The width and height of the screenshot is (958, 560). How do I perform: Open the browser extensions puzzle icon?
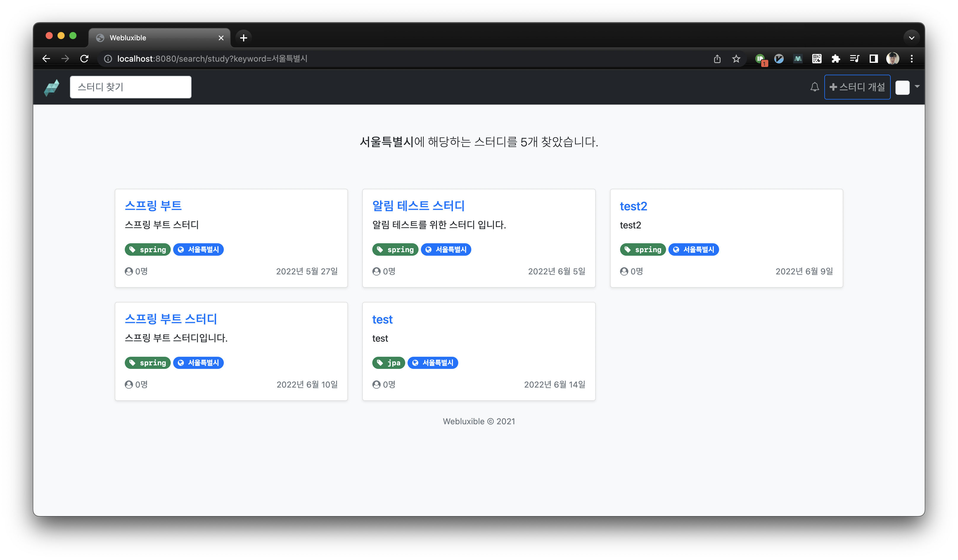point(836,59)
